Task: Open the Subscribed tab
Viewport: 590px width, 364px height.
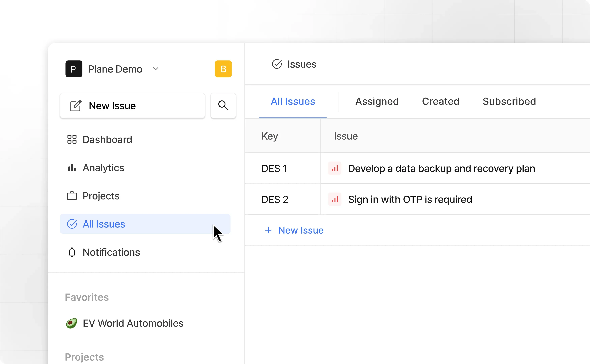Action: point(509,101)
